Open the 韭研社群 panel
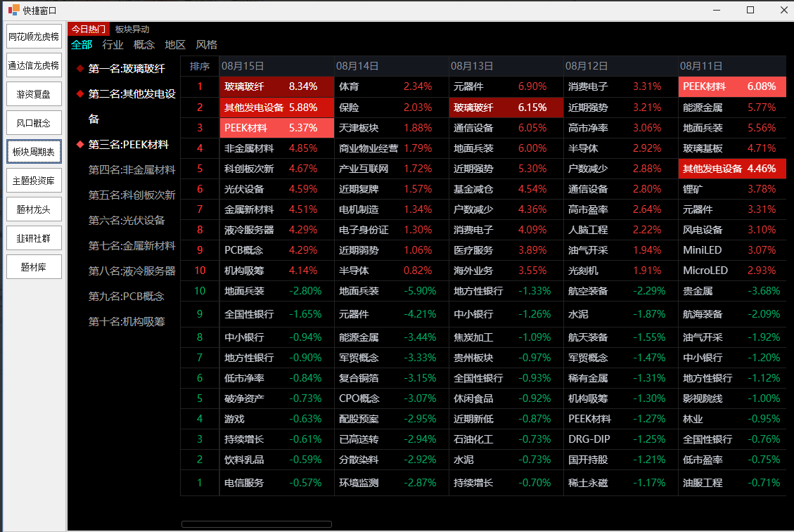 33,238
